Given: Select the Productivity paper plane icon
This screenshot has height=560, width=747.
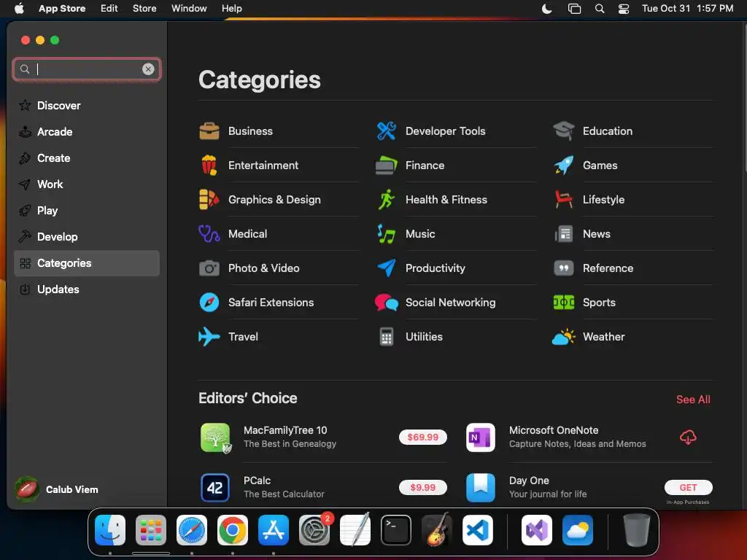Looking at the screenshot, I should 387,268.
